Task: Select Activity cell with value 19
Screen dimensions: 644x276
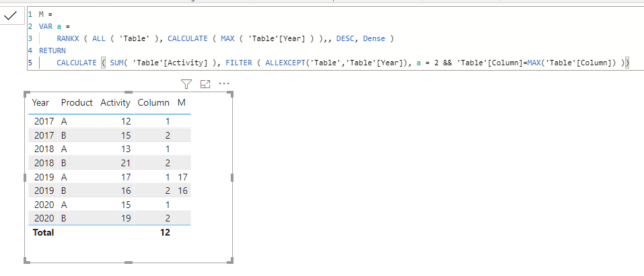Action: pyautogui.click(x=126, y=219)
